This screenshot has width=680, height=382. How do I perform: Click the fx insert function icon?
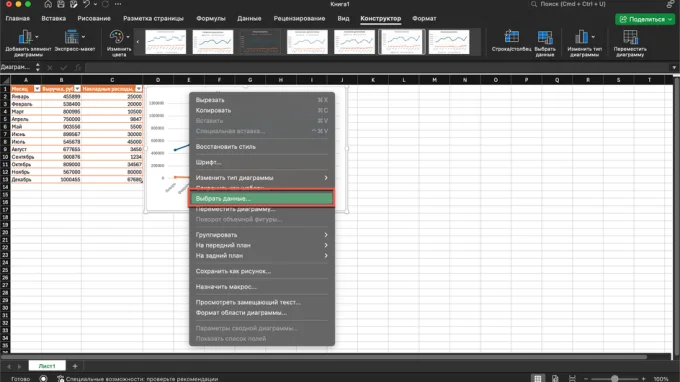[78, 68]
